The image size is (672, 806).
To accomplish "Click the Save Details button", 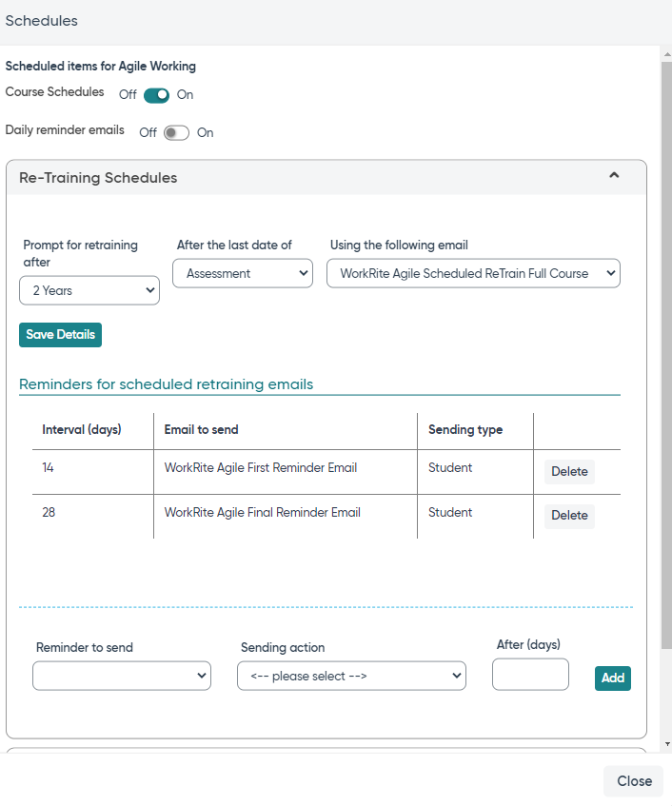I will (61, 335).
